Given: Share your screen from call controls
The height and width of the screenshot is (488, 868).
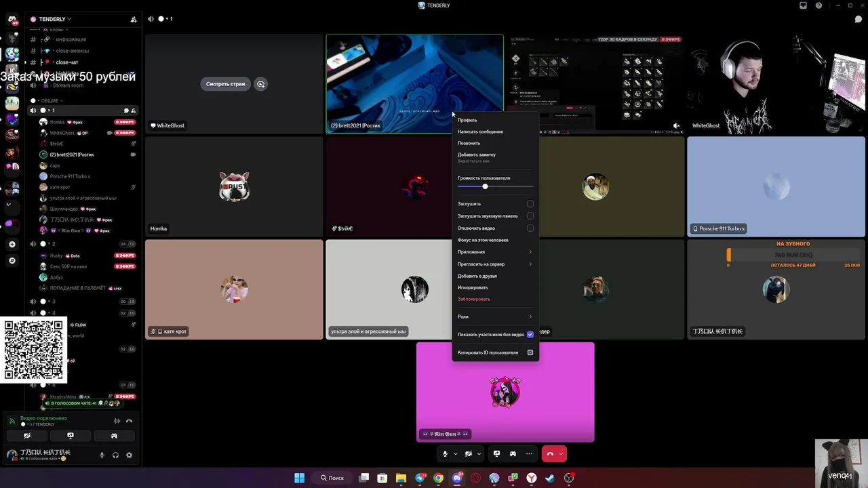Looking at the screenshot, I should click(x=496, y=454).
